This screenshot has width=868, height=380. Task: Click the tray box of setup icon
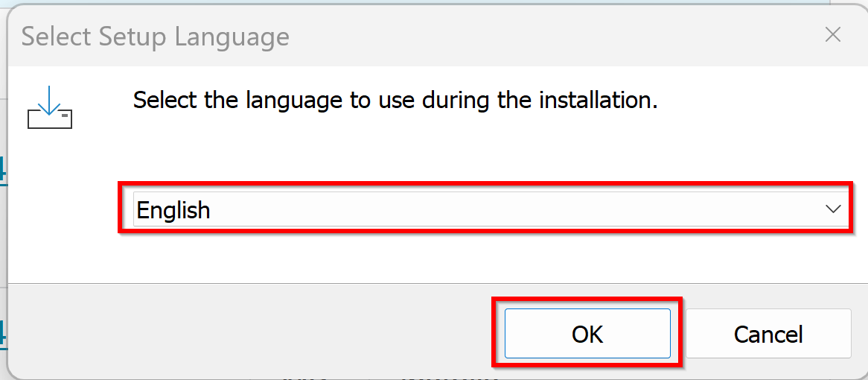pyautogui.click(x=50, y=118)
